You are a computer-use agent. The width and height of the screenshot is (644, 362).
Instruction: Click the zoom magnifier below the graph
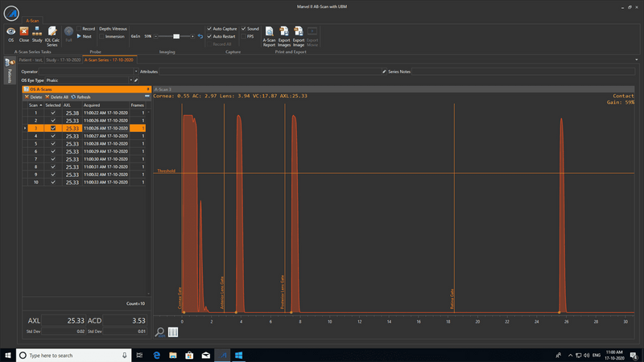pos(160,331)
